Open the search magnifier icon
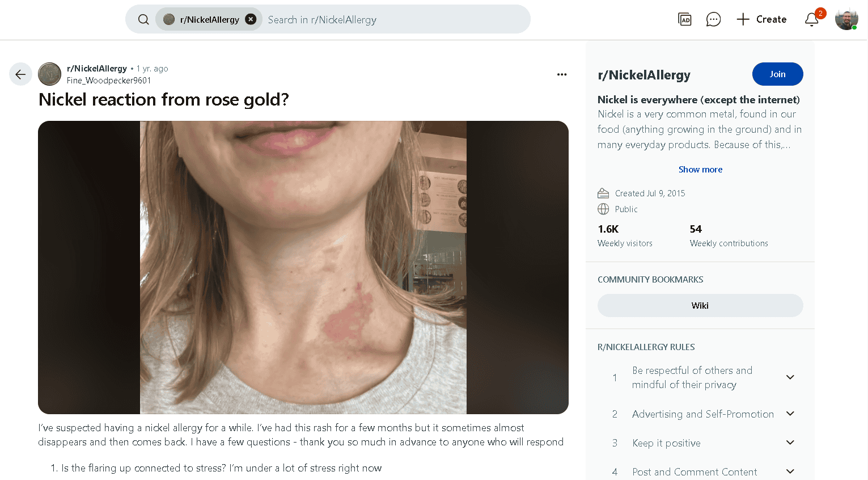The image size is (868, 480). coord(143,19)
